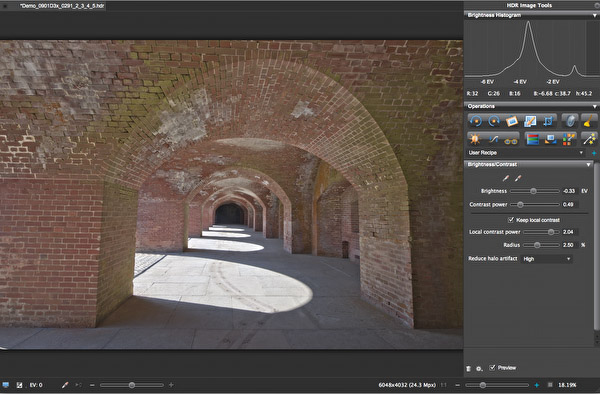Adjust the status bar exposure slider
This screenshot has height=394, width=600.
132,385
